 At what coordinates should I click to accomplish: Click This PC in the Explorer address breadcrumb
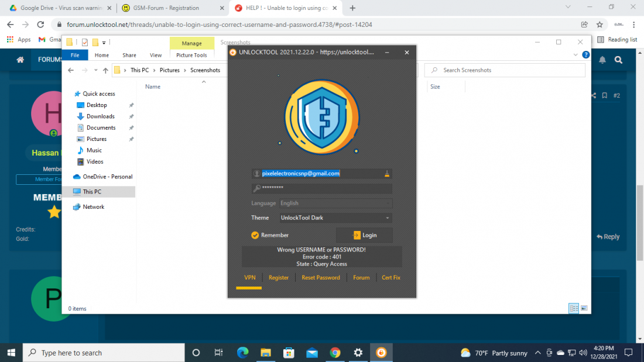tap(140, 70)
